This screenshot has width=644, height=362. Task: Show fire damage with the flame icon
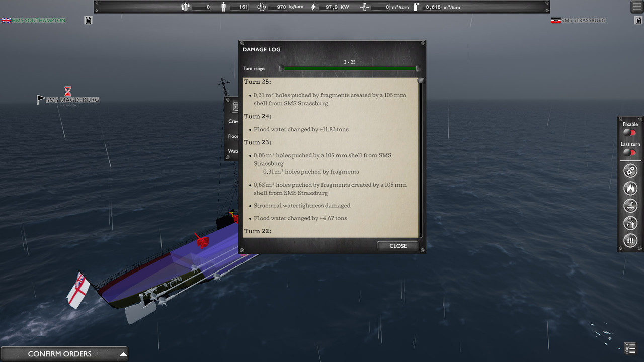pyautogui.click(x=630, y=188)
